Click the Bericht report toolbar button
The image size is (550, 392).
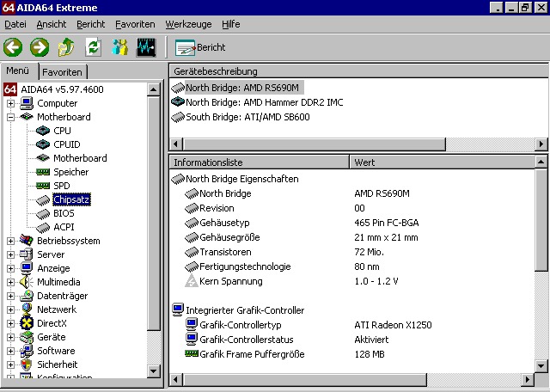click(x=200, y=48)
